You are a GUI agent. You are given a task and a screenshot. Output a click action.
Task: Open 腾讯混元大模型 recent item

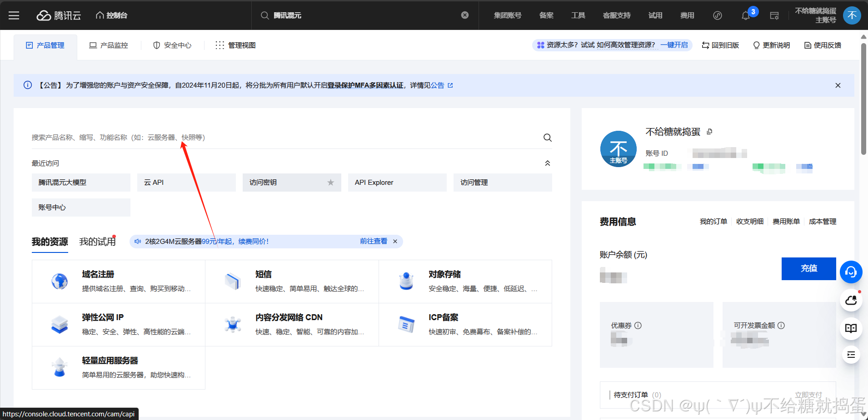tap(81, 183)
